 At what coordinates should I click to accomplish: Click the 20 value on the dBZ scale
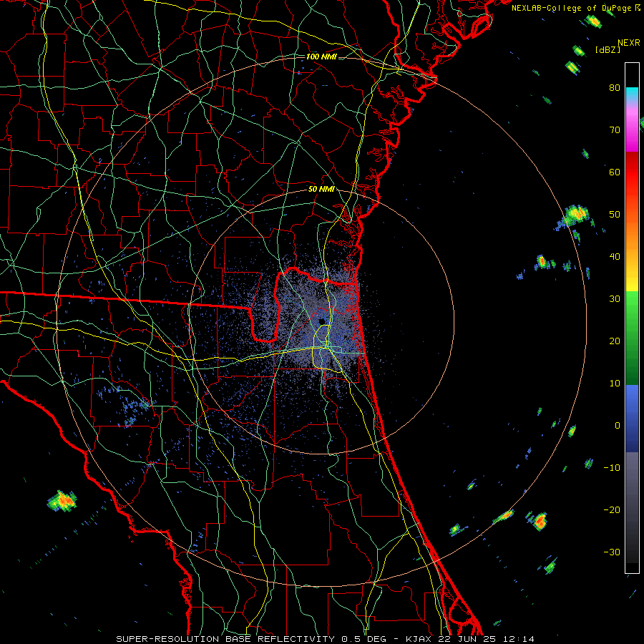coord(615,341)
